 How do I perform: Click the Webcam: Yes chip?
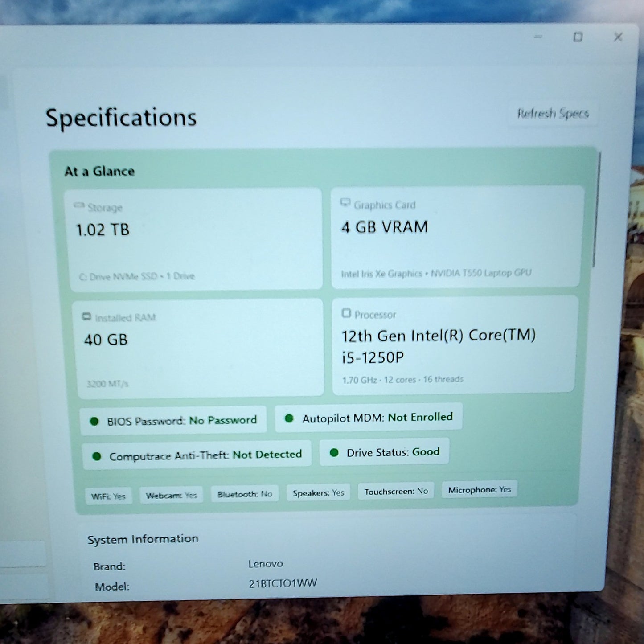coord(171,495)
